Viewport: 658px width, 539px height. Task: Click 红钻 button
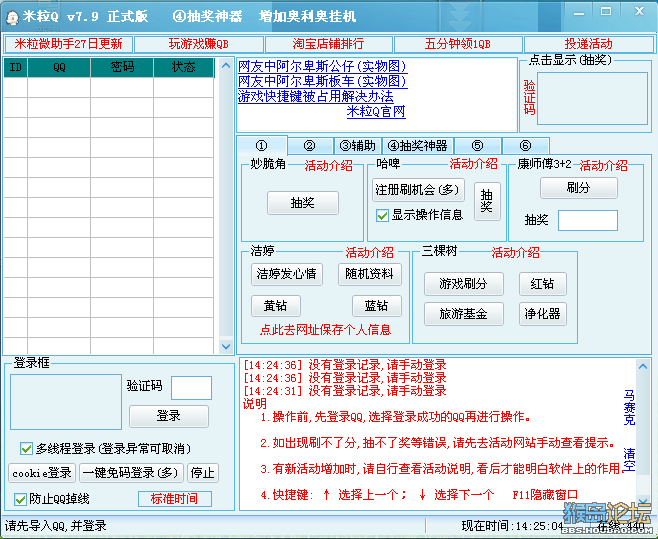[543, 284]
